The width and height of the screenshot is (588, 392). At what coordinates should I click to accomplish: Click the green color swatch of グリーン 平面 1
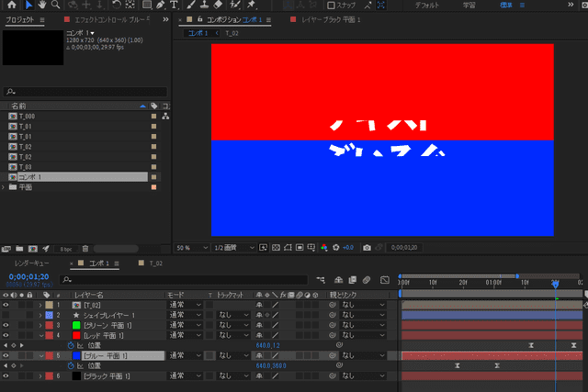coord(76,325)
